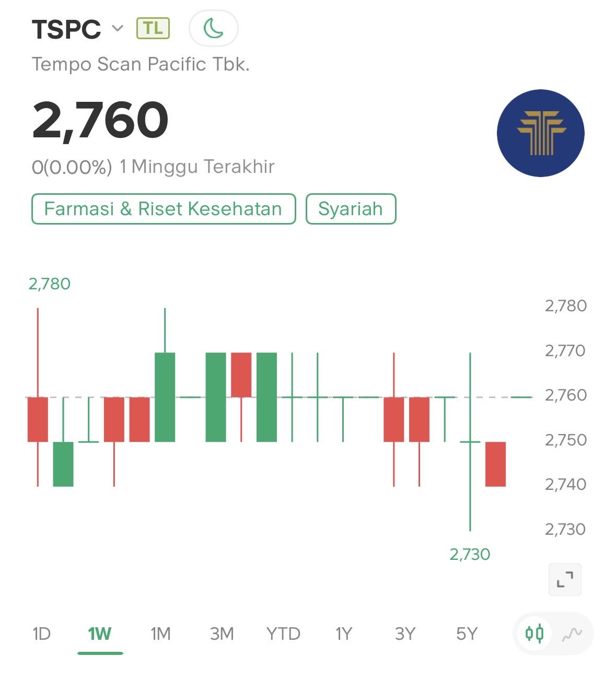
Task: Expand chart to fullscreen
Action: pyautogui.click(x=564, y=579)
